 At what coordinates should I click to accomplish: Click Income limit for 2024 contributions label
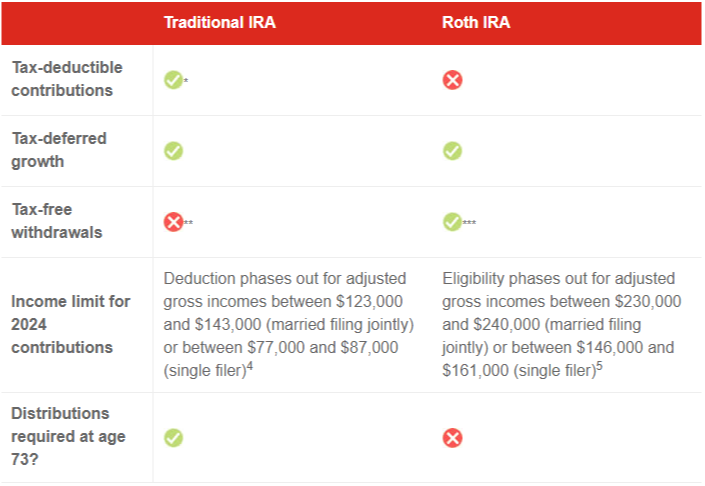[71, 324]
